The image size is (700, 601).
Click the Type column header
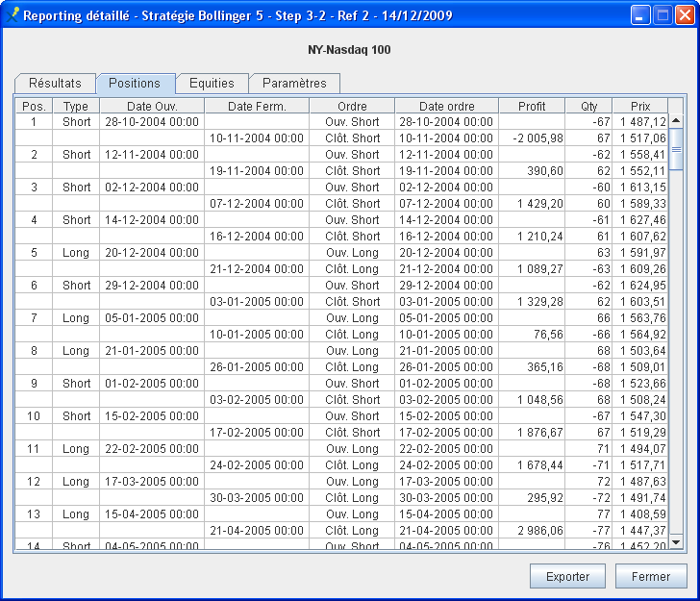click(x=76, y=106)
